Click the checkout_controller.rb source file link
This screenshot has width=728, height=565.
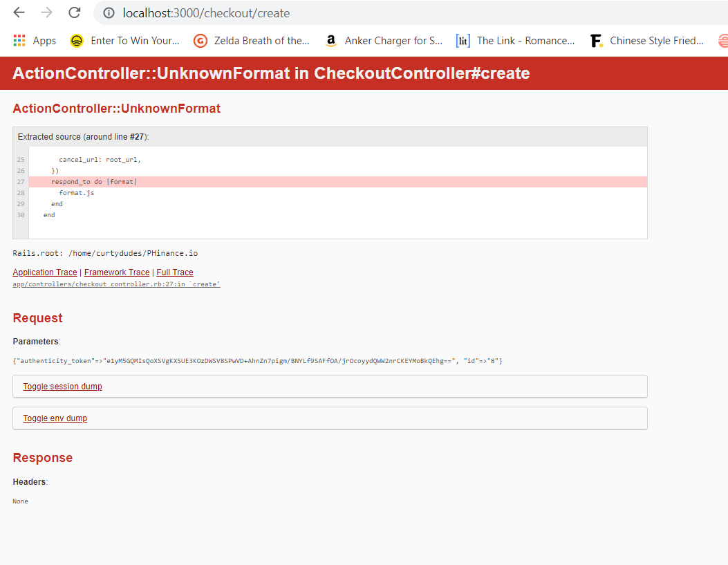(115, 284)
